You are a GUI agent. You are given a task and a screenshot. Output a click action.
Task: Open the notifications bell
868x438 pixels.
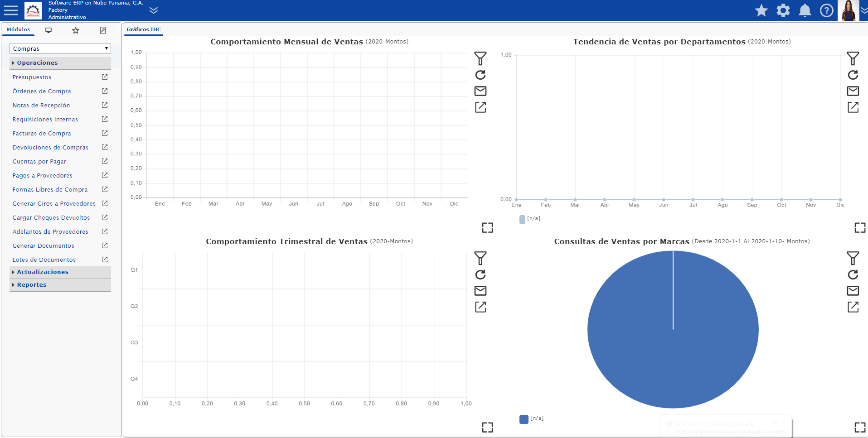click(805, 10)
